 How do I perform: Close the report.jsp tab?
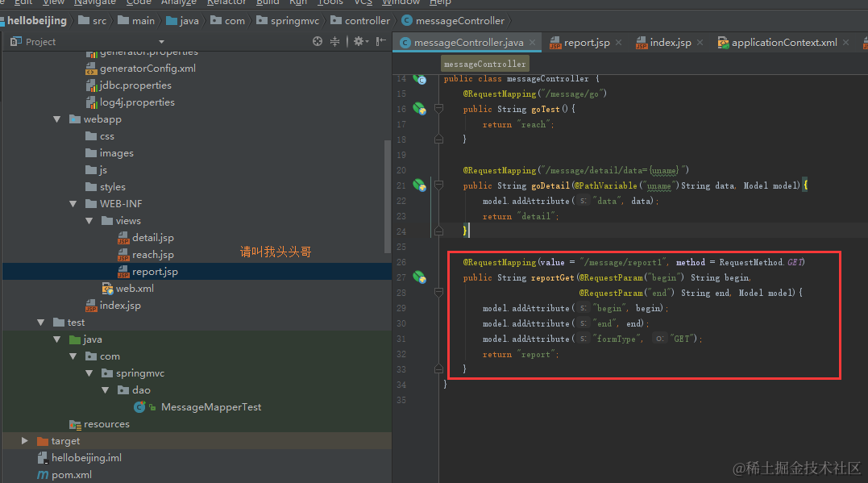tap(618, 43)
